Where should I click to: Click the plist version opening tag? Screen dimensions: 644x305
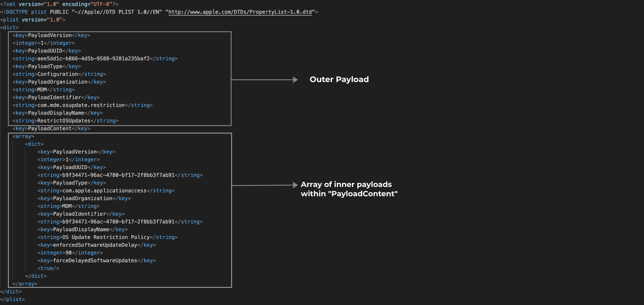[33, 20]
